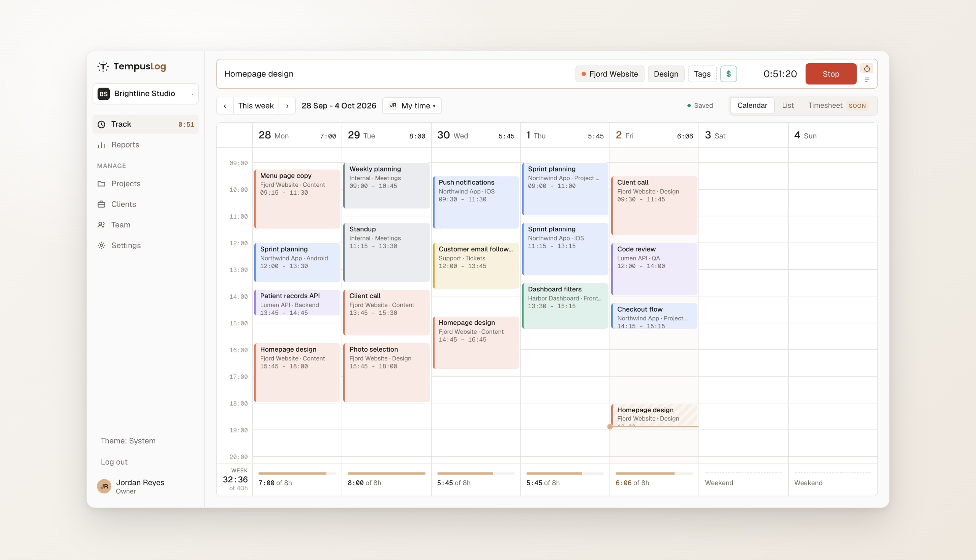The height and width of the screenshot is (560, 976).
Task: Open Menu page copy entry on Monday
Action: coord(297,199)
